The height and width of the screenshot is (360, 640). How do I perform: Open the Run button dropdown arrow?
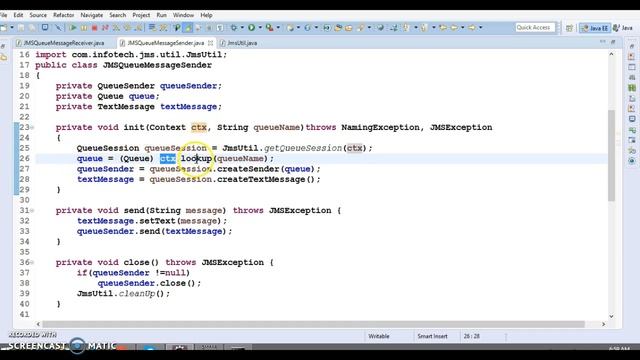tap(260, 28)
